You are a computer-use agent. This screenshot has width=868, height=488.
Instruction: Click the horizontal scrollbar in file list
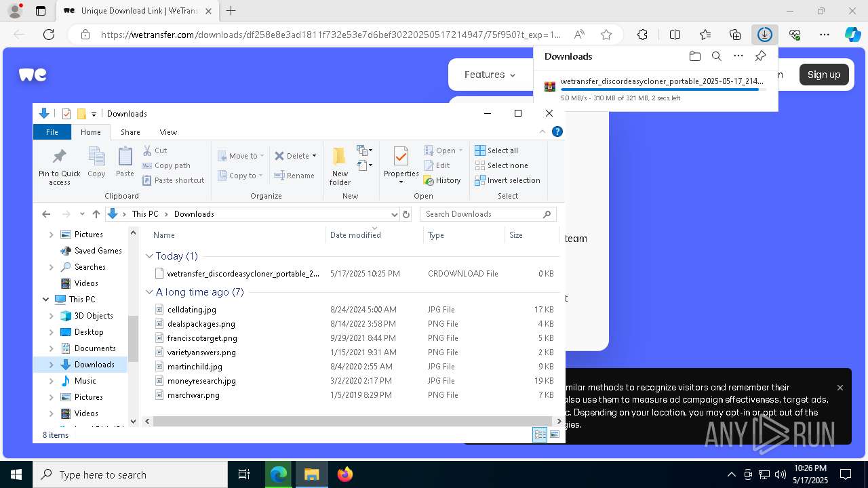point(353,421)
